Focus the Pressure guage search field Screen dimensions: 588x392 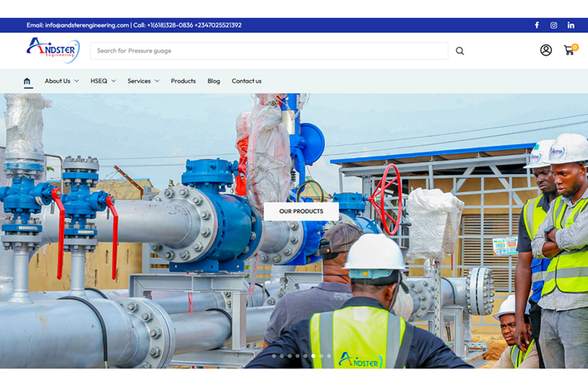(x=269, y=51)
